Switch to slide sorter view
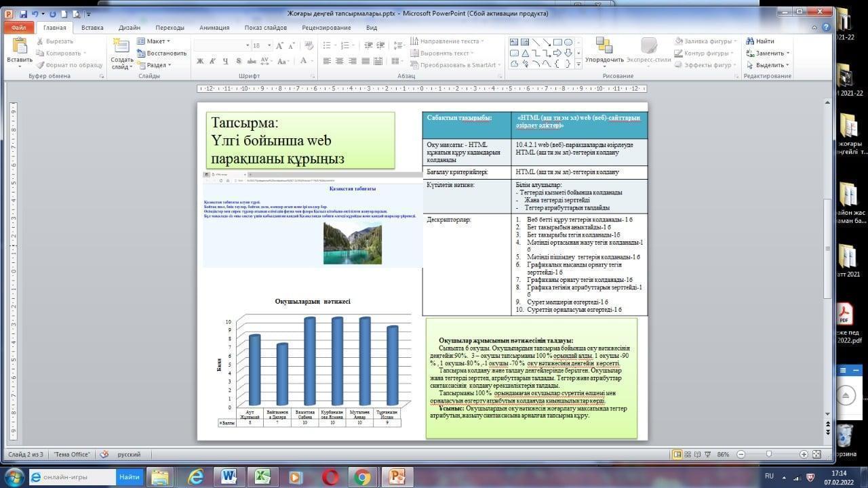Image resolution: width=868 pixels, height=488 pixels. click(x=688, y=454)
